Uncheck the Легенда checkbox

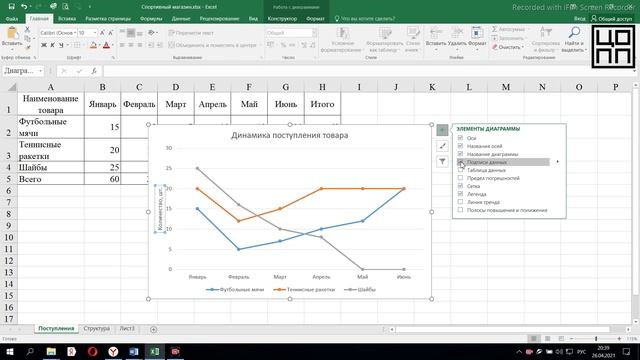coord(460,194)
